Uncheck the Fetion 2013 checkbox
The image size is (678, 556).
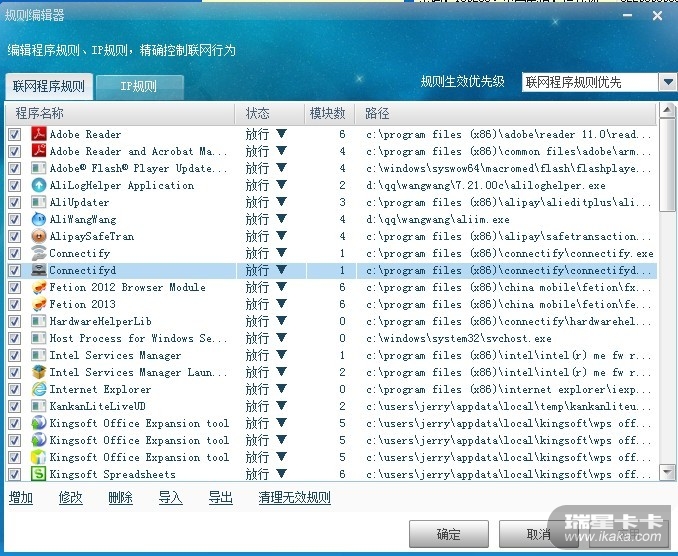tap(14, 304)
